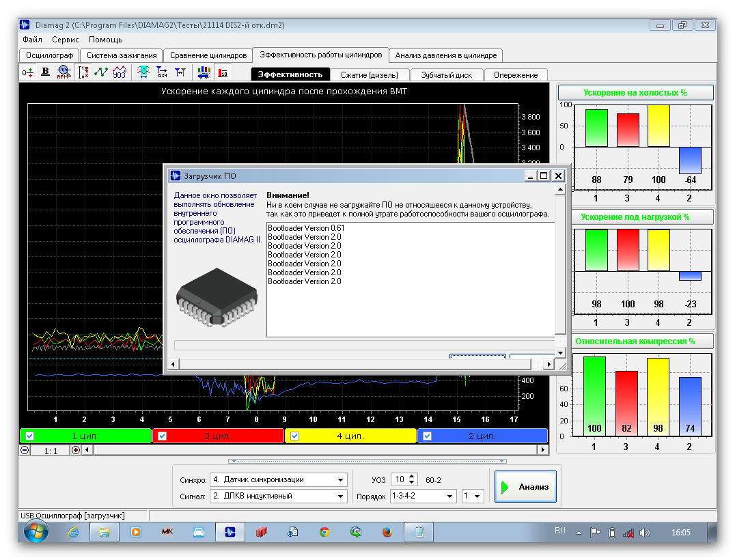Open the Файл menu

[32, 40]
